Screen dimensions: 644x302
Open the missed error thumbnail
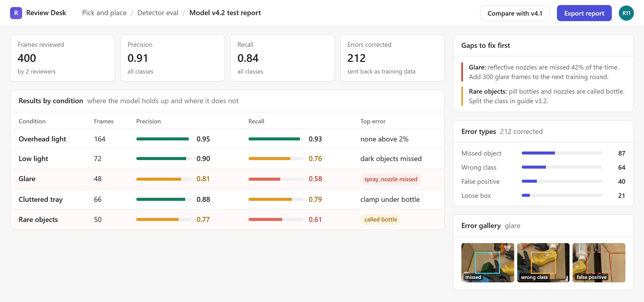[x=488, y=262]
